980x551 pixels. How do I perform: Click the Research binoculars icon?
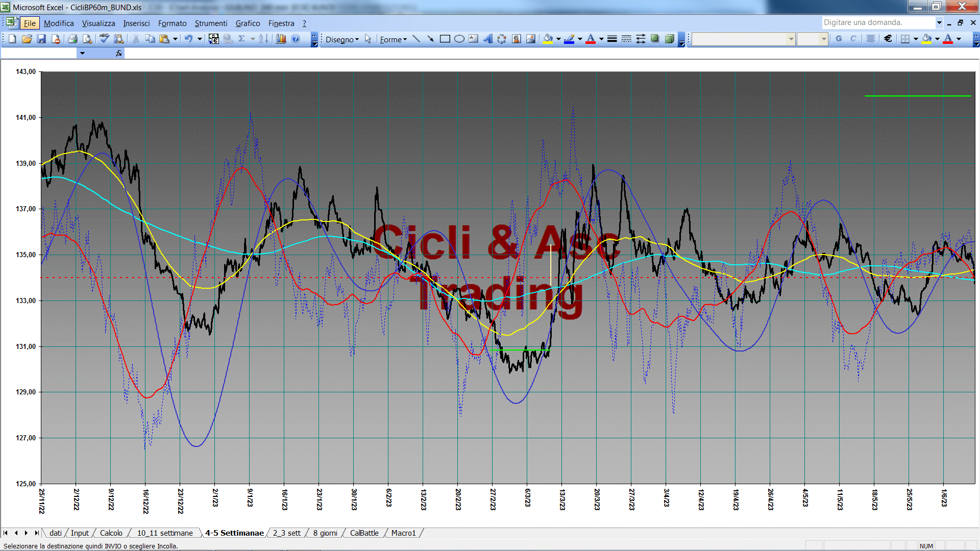point(119,39)
